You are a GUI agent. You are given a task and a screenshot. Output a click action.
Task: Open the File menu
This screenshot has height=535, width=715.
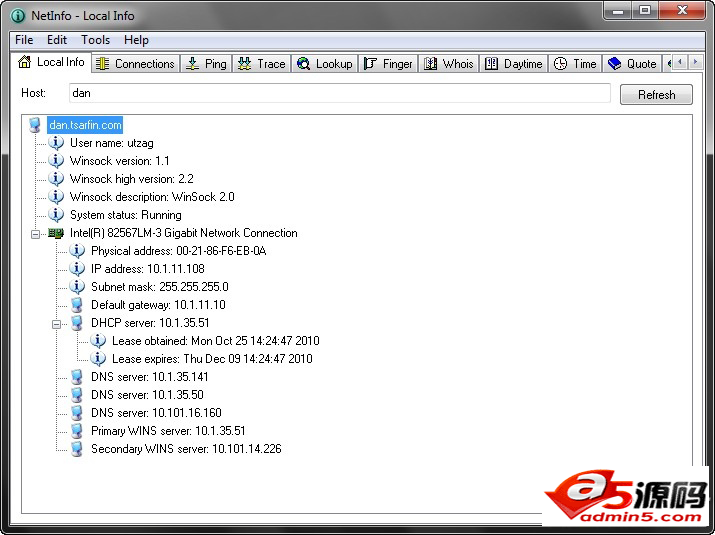pos(24,40)
